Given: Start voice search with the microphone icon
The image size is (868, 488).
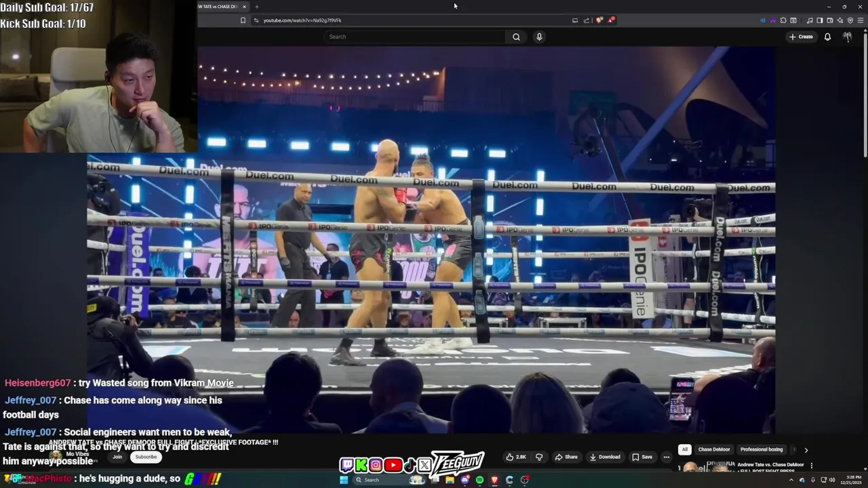Looking at the screenshot, I should point(539,37).
